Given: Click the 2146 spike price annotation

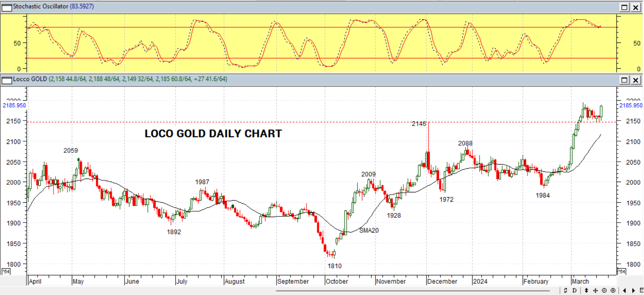Looking at the screenshot, I should (x=419, y=124).
